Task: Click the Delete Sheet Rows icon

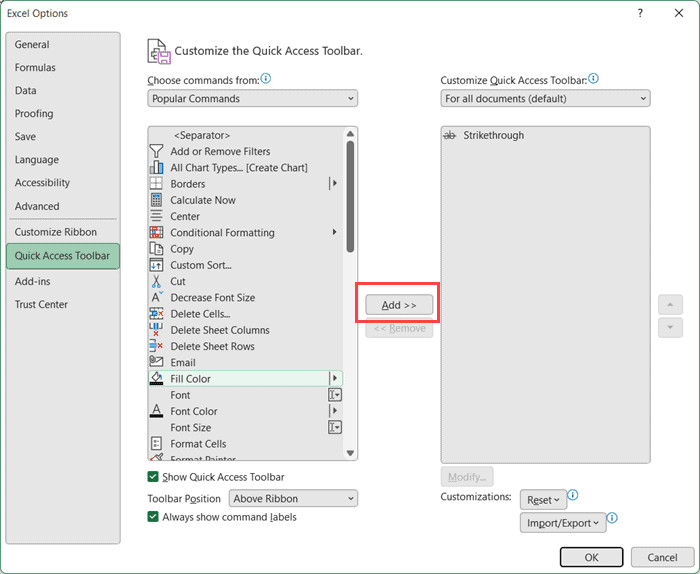Action: click(156, 346)
